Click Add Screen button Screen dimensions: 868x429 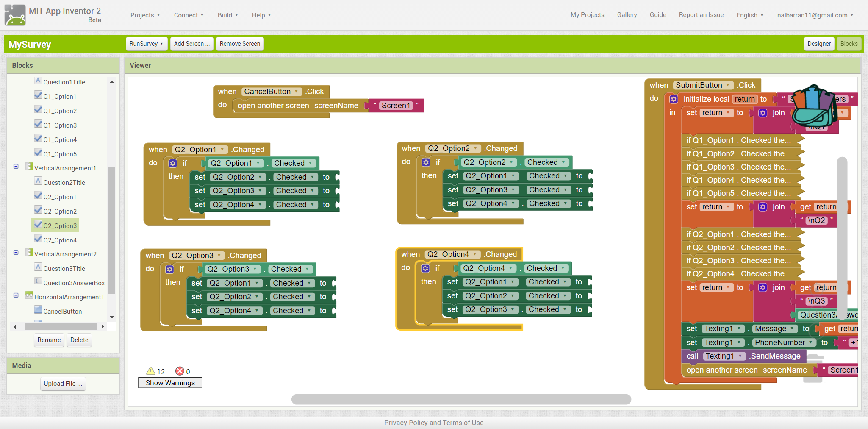point(192,44)
